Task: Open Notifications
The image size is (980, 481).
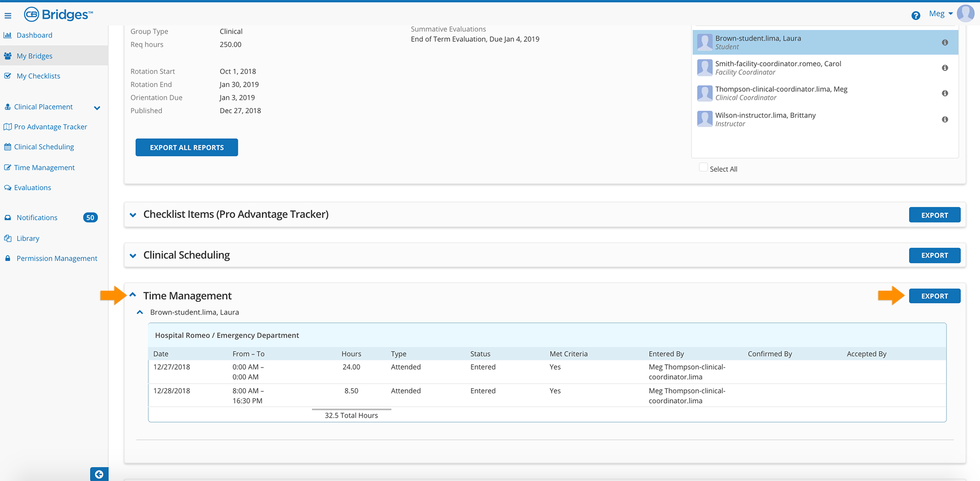Action: coord(37,218)
